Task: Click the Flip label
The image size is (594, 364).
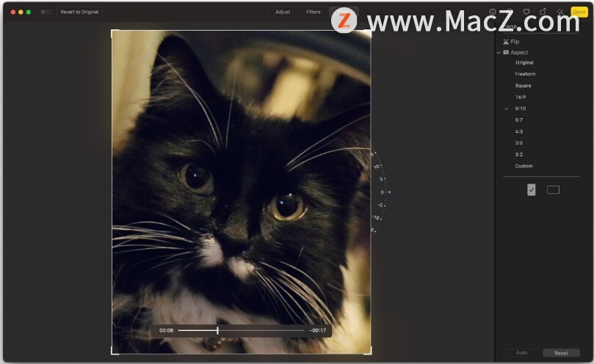Action: [515, 42]
